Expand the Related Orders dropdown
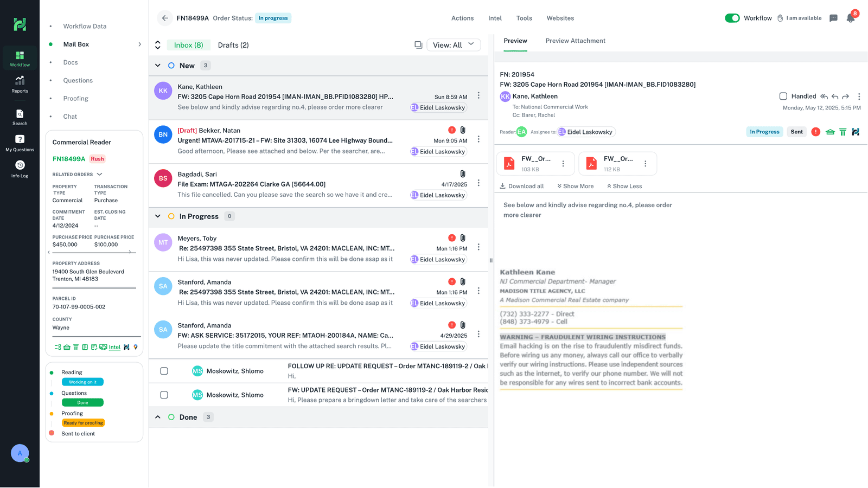The width and height of the screenshot is (868, 488). (99, 175)
